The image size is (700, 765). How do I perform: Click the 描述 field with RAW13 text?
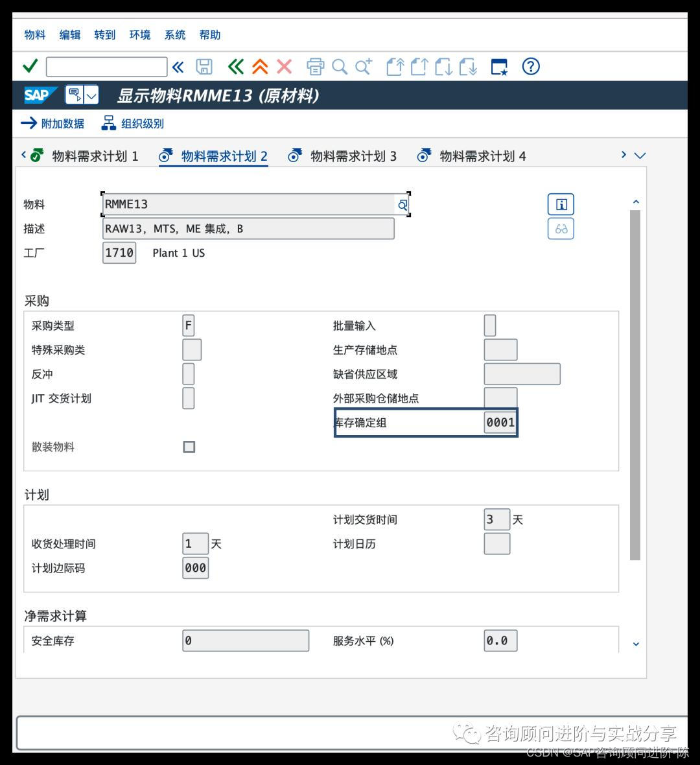click(x=248, y=229)
